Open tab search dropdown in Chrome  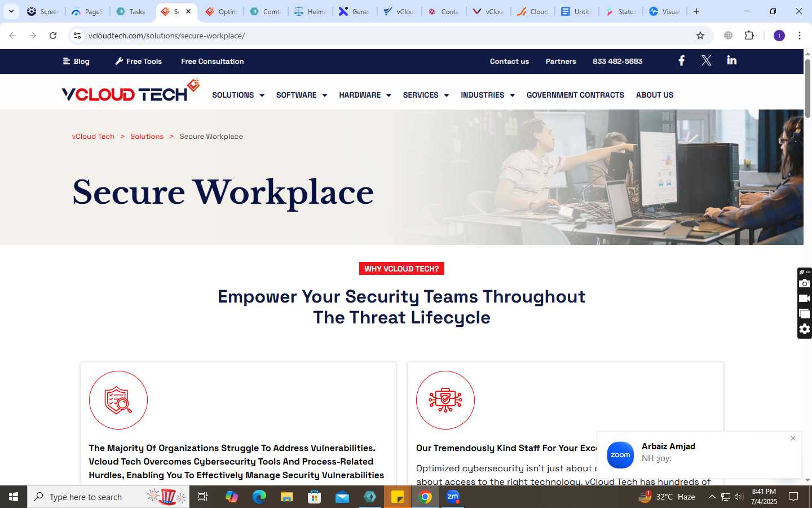click(11, 11)
